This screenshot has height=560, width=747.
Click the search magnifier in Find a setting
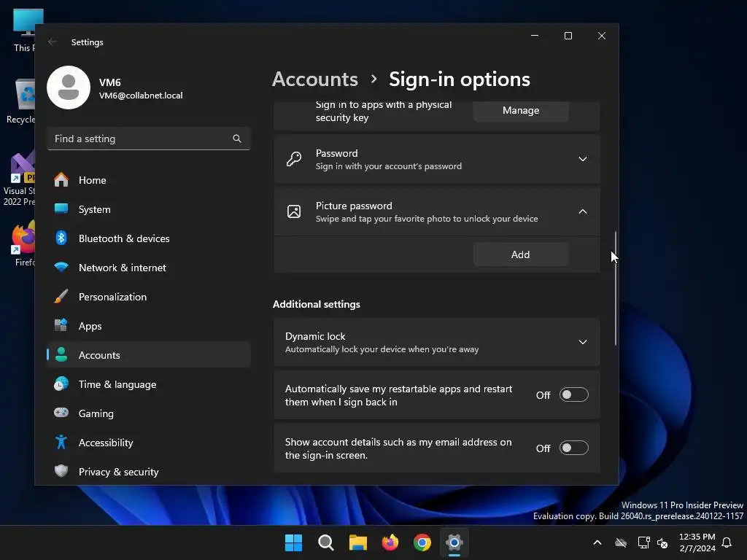click(237, 139)
